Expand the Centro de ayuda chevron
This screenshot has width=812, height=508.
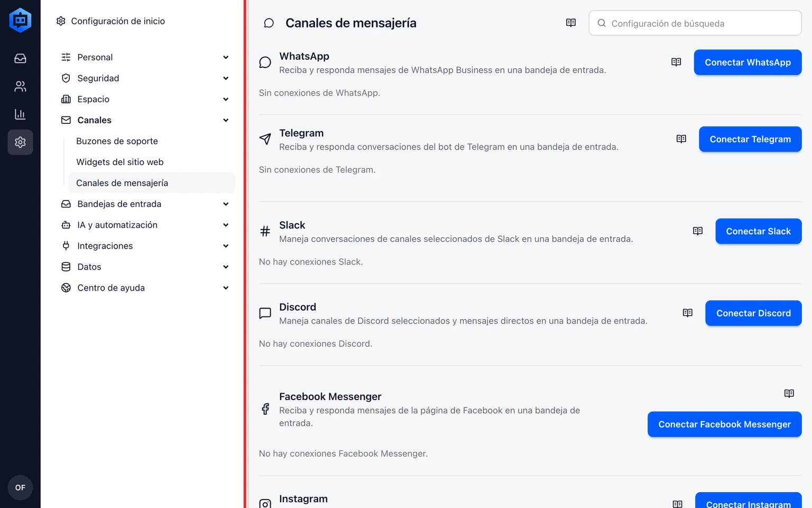(x=226, y=288)
